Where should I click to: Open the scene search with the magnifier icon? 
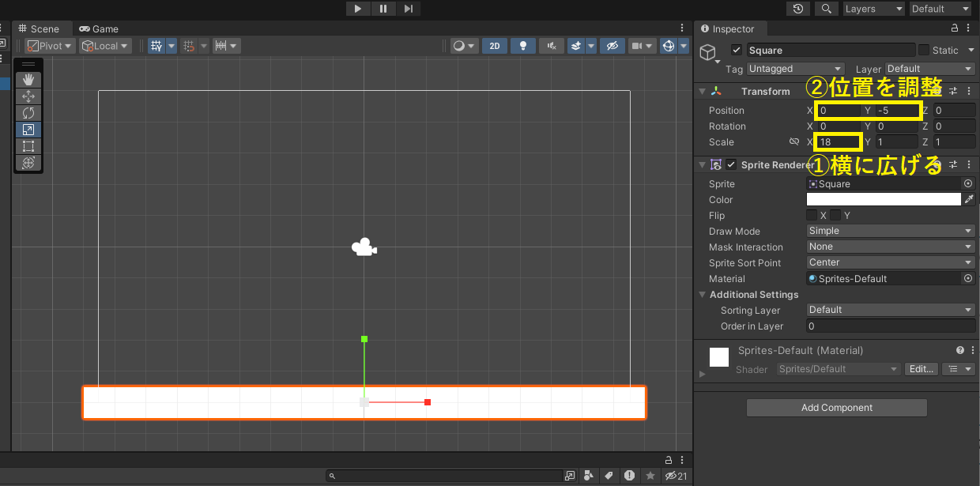click(827, 9)
